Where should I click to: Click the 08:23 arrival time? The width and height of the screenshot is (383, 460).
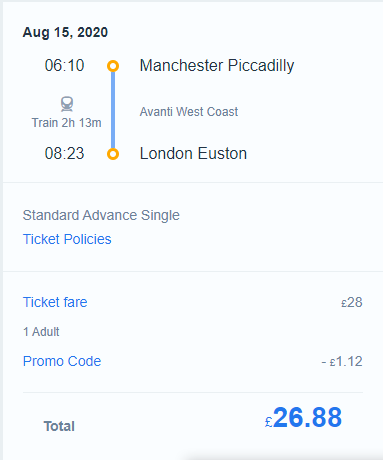[x=64, y=154]
